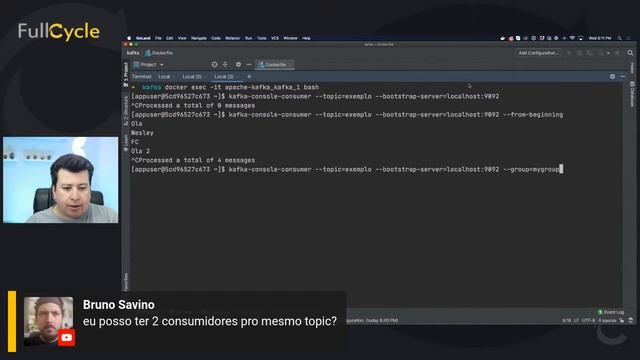Open the Tools menu
This screenshot has height=360, width=640.
(x=262, y=38)
